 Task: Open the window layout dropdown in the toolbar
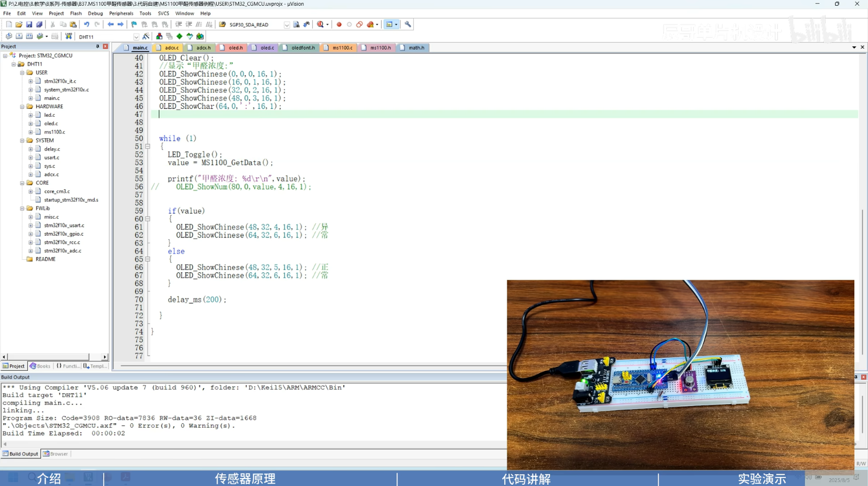pos(396,24)
